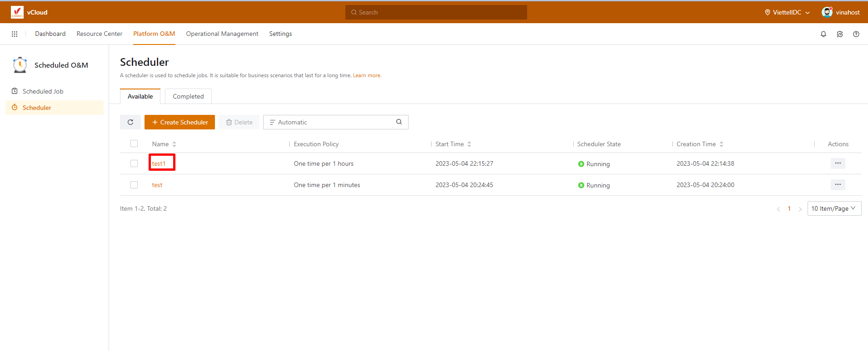Expand the ViettelIDC region dropdown
868x351 pixels.
click(x=787, y=12)
